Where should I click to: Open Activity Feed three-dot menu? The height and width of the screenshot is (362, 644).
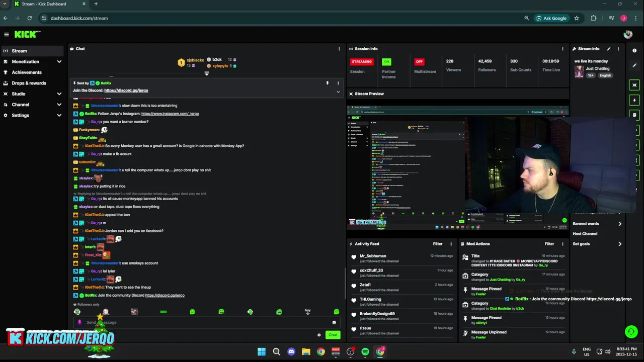(451, 244)
